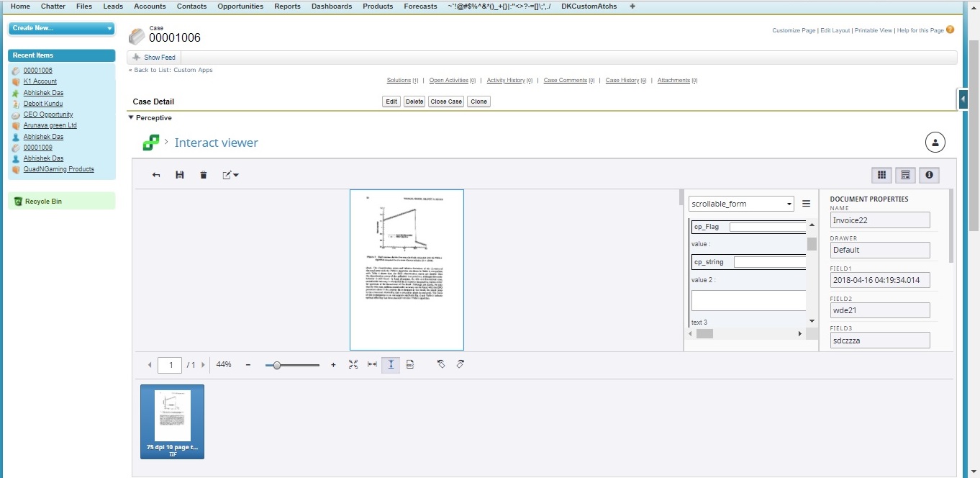Rotate the document counterclockwise
This screenshot has height=478, width=980.
click(x=441, y=364)
